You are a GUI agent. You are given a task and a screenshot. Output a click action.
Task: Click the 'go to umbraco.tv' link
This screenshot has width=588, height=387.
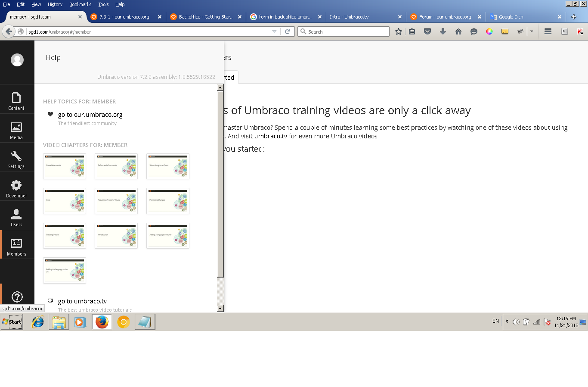[x=82, y=301]
